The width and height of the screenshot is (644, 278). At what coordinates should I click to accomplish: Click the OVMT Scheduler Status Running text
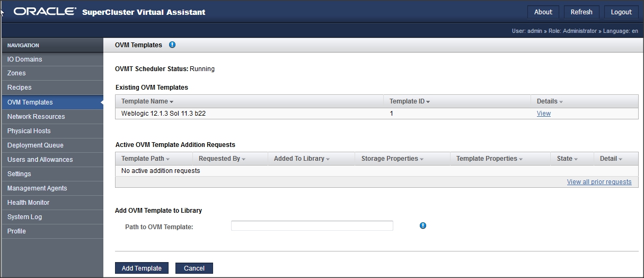pos(165,69)
